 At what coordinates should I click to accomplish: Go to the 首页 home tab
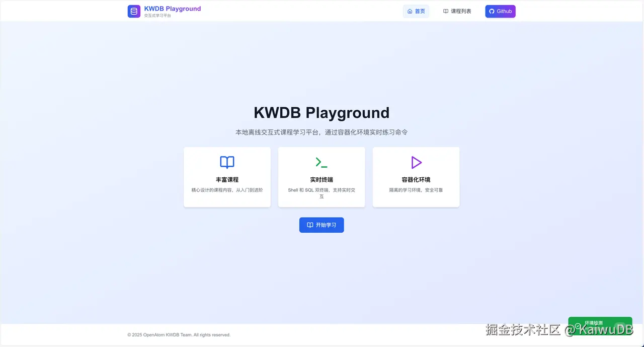coord(416,11)
